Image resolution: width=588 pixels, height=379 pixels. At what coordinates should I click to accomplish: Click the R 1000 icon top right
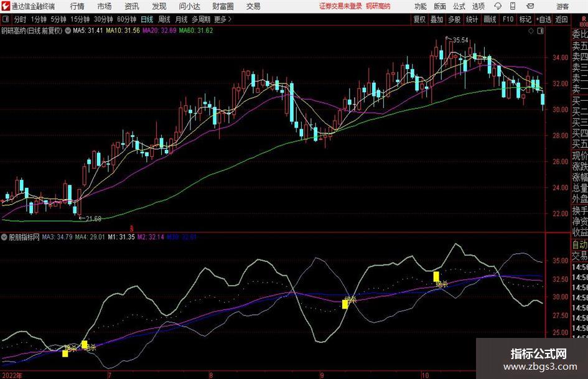584,21
